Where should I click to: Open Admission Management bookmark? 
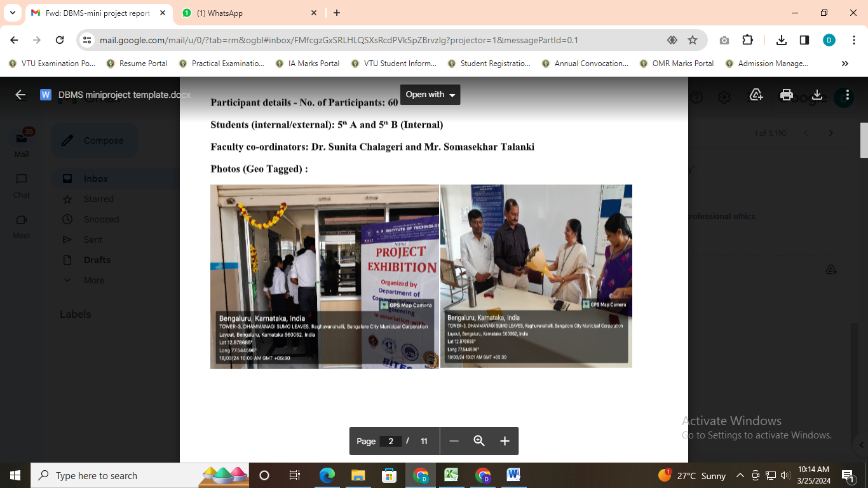click(x=767, y=64)
